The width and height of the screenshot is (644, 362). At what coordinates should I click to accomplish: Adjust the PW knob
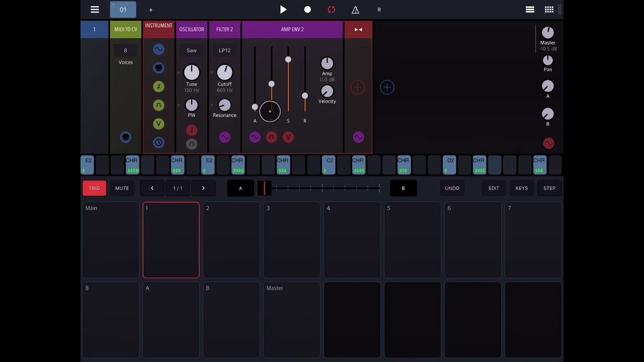coord(192,105)
